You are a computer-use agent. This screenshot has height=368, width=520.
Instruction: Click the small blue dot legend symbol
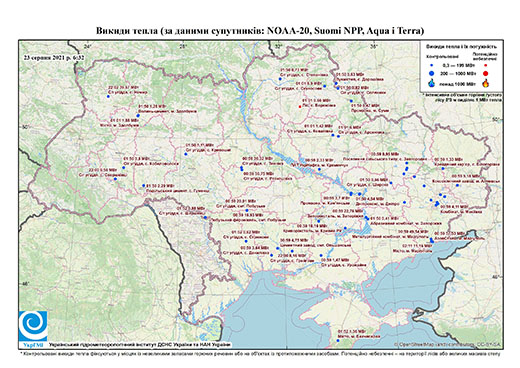pyautogui.click(x=432, y=66)
